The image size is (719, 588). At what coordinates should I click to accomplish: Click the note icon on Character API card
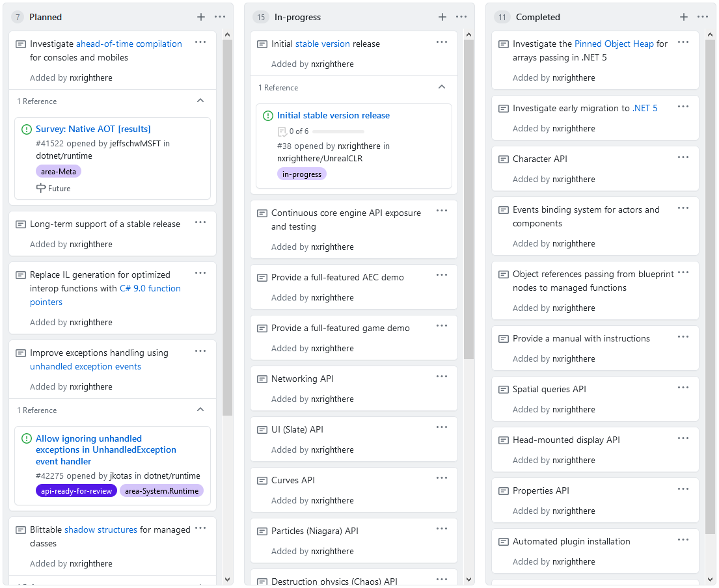point(504,159)
